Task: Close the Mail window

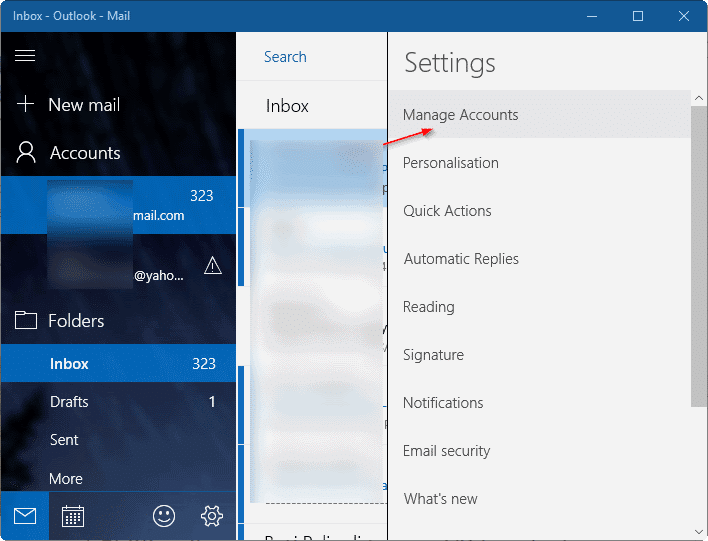Action: tap(684, 16)
